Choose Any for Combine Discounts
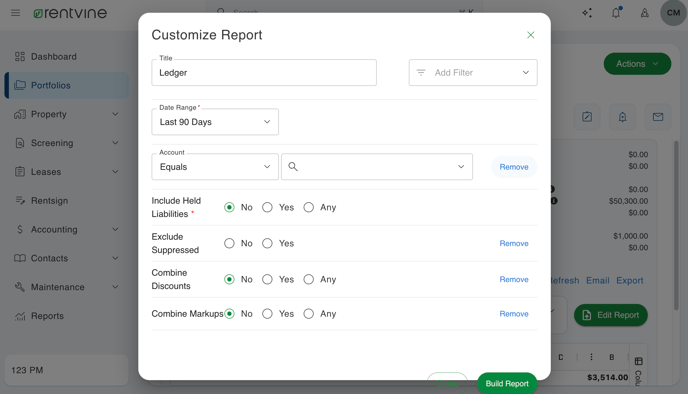 tap(308, 279)
